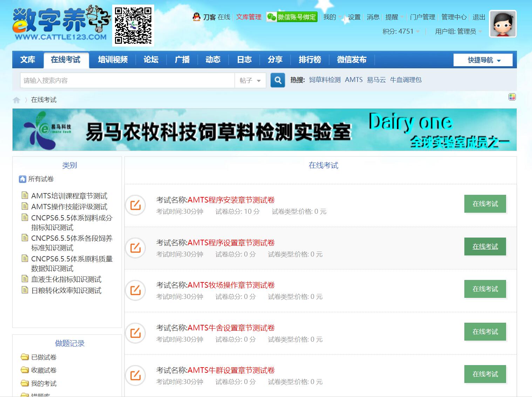Click the colorful style switcher icon
Image resolution: width=532 pixels, height=397 pixels.
coord(512,97)
